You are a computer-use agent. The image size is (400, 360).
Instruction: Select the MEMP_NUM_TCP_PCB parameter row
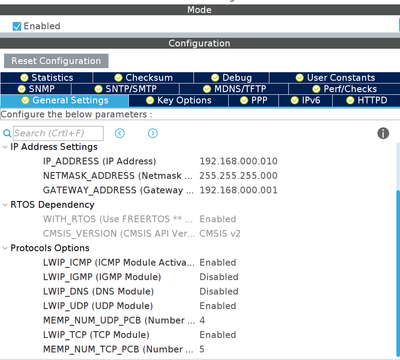pos(198,349)
